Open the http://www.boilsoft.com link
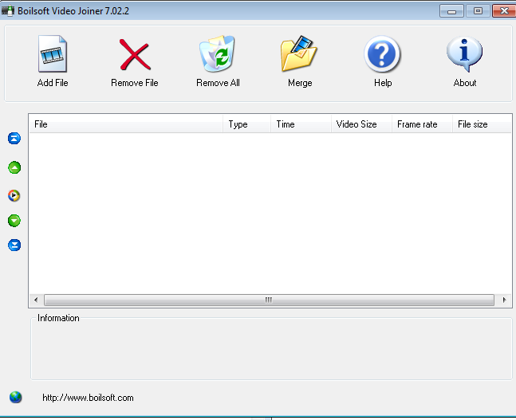The width and height of the screenshot is (516, 420). tap(88, 398)
